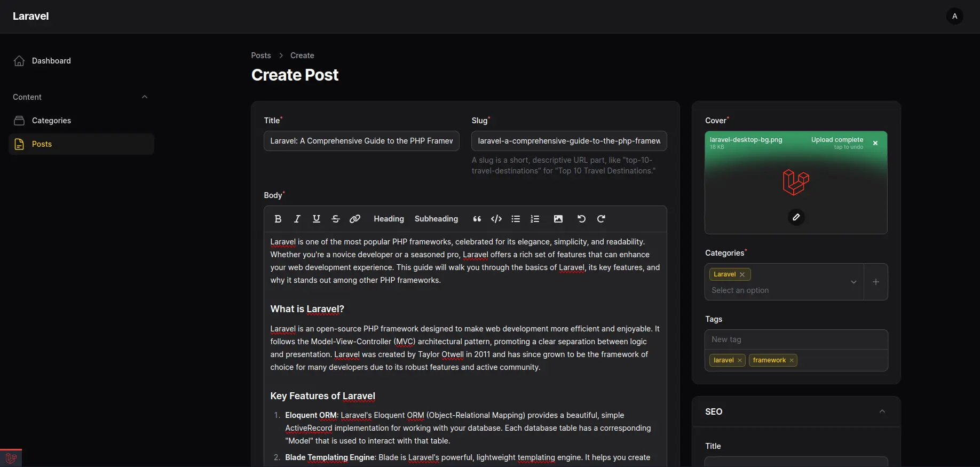Click the 'Key Features of Laravel' heading

pos(323,396)
